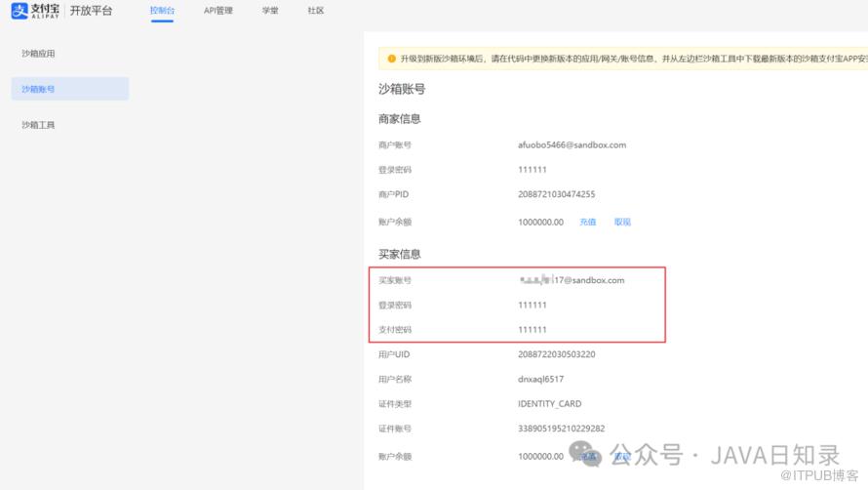This screenshot has height=490, width=868.
Task: Click merchant 登录密码 value 111111
Action: [532, 170]
